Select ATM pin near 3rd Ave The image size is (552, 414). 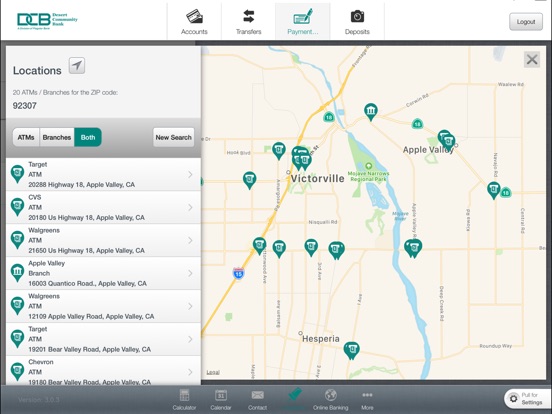pos(311,247)
